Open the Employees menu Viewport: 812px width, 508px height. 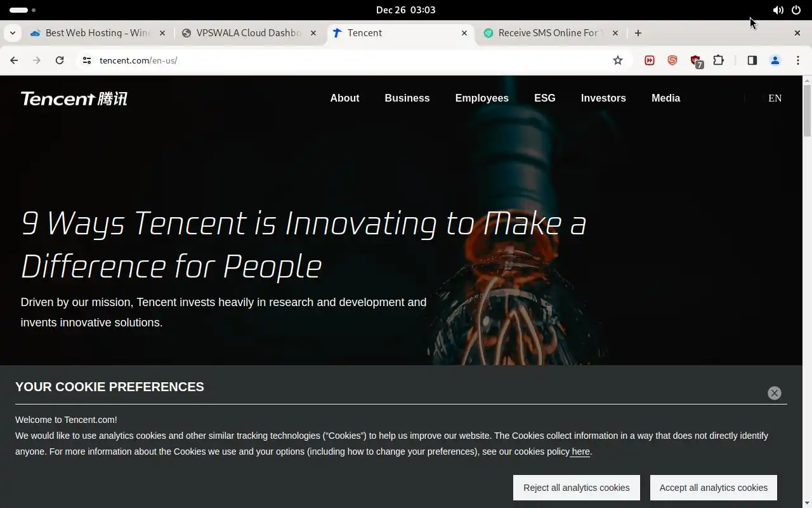(x=481, y=98)
